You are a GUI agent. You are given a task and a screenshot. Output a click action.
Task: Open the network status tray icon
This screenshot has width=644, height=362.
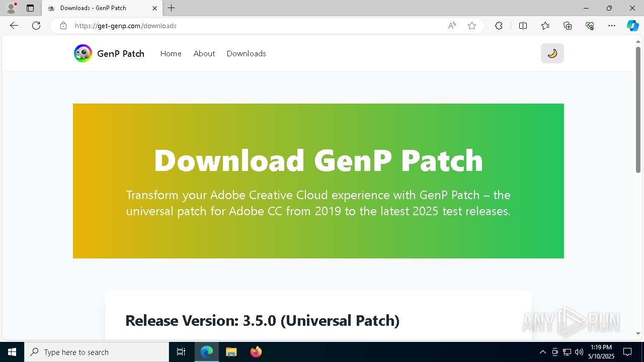567,352
